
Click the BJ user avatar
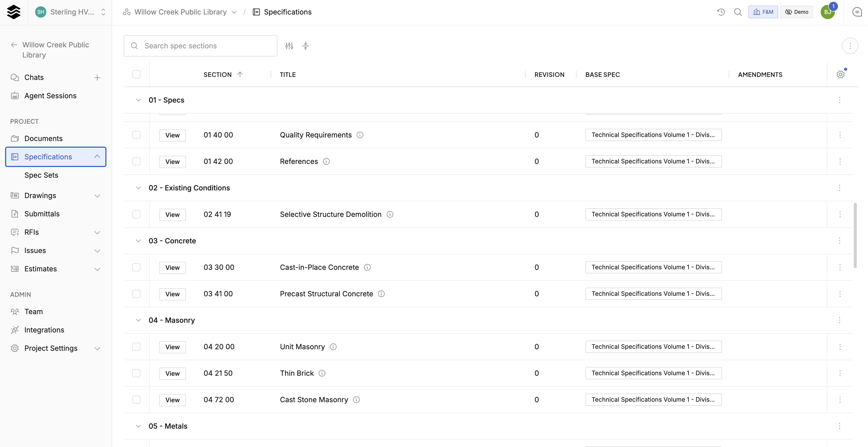[828, 12]
